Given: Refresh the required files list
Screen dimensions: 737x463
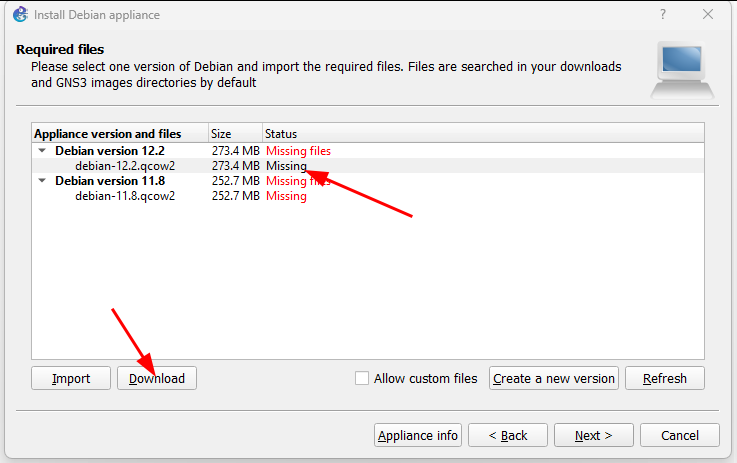Looking at the screenshot, I should (665, 378).
